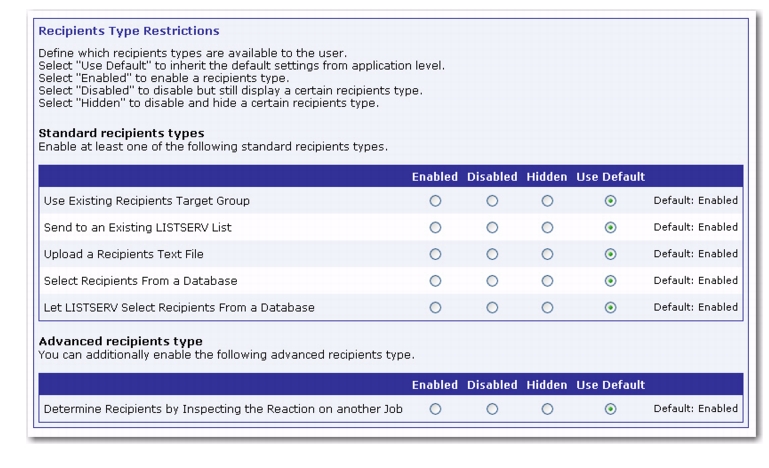Select Disabled for Upload a Recipients Text File
Image resolution: width=769 pixels, height=468 pixels.
492,254
